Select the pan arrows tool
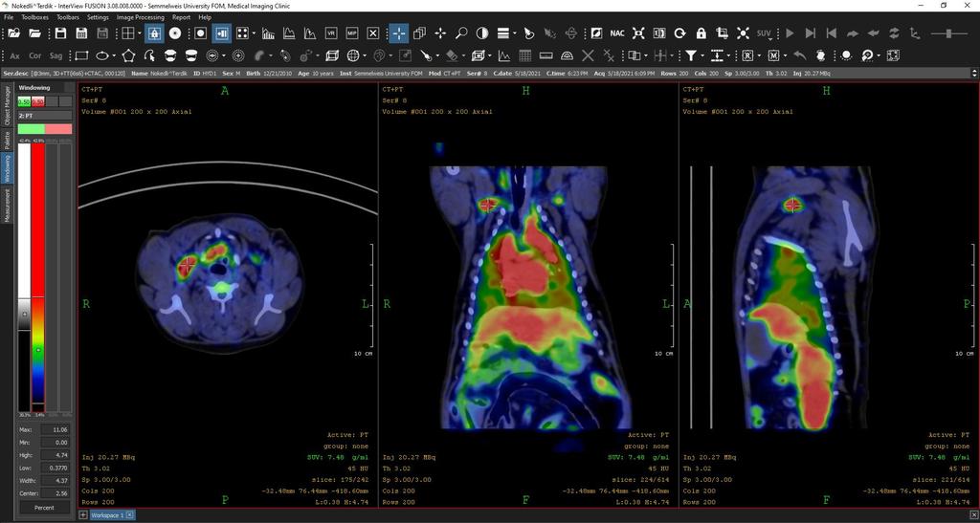Screen dimensions: 980x523 click(440, 33)
